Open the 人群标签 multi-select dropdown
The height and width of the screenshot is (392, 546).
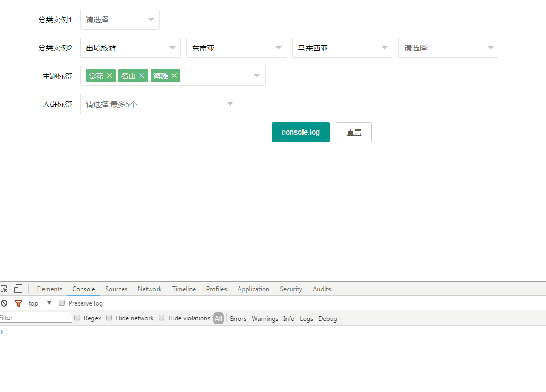pos(159,104)
